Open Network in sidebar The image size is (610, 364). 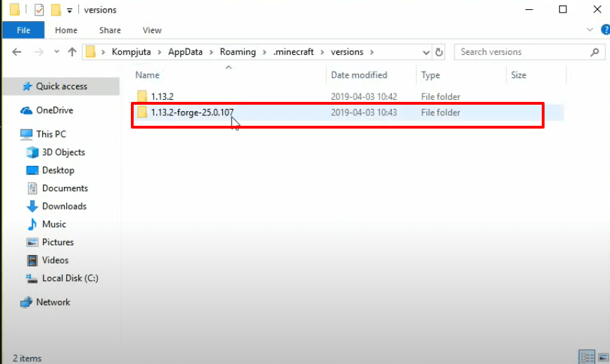coord(53,302)
